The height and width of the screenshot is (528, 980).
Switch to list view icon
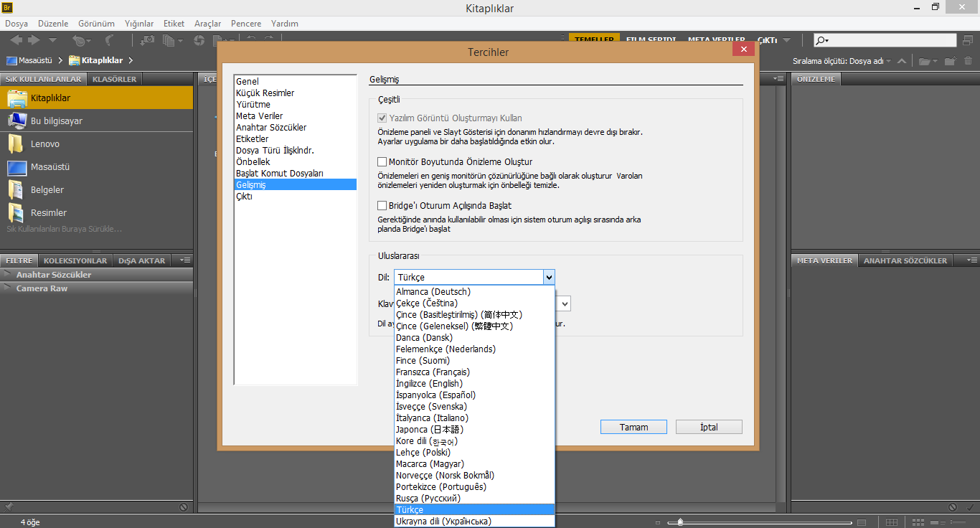tap(958, 522)
